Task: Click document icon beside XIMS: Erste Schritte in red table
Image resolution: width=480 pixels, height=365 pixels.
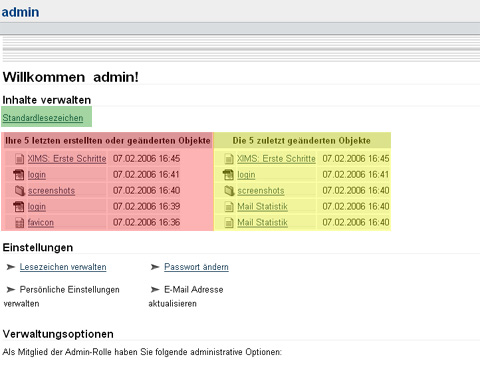Action: tap(20, 159)
